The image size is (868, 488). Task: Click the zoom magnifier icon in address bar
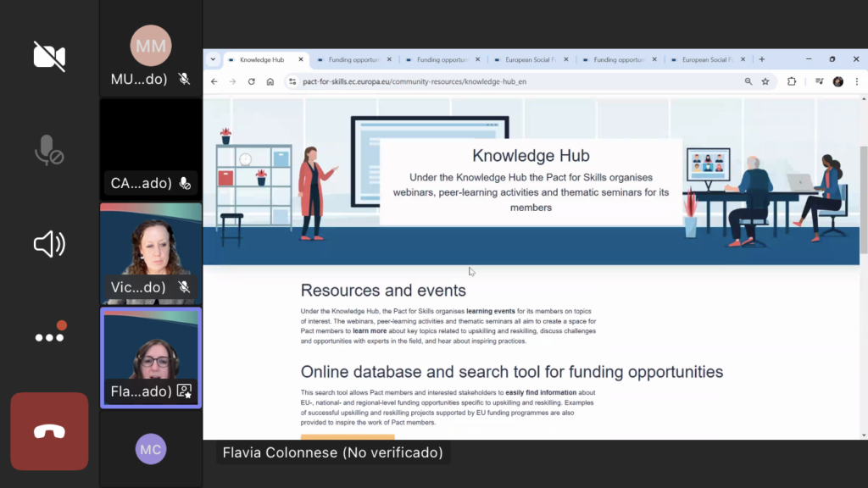(x=748, y=81)
